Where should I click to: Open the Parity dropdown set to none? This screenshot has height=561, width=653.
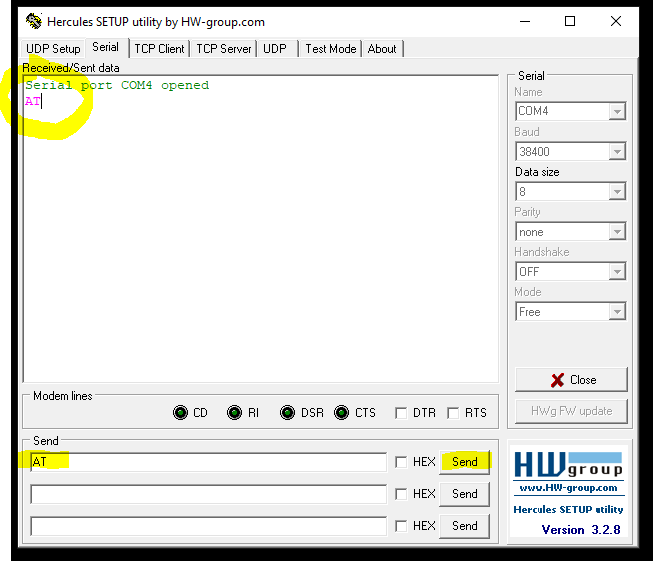point(617,232)
